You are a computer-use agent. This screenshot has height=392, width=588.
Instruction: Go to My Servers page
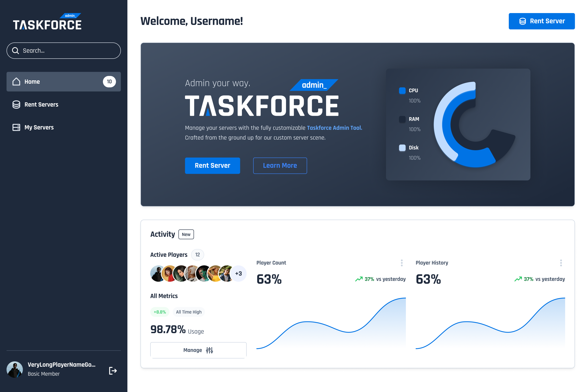click(x=39, y=127)
